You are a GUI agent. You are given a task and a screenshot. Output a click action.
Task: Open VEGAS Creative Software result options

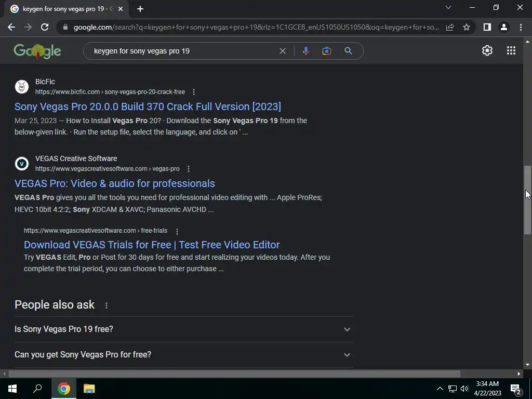189,169
